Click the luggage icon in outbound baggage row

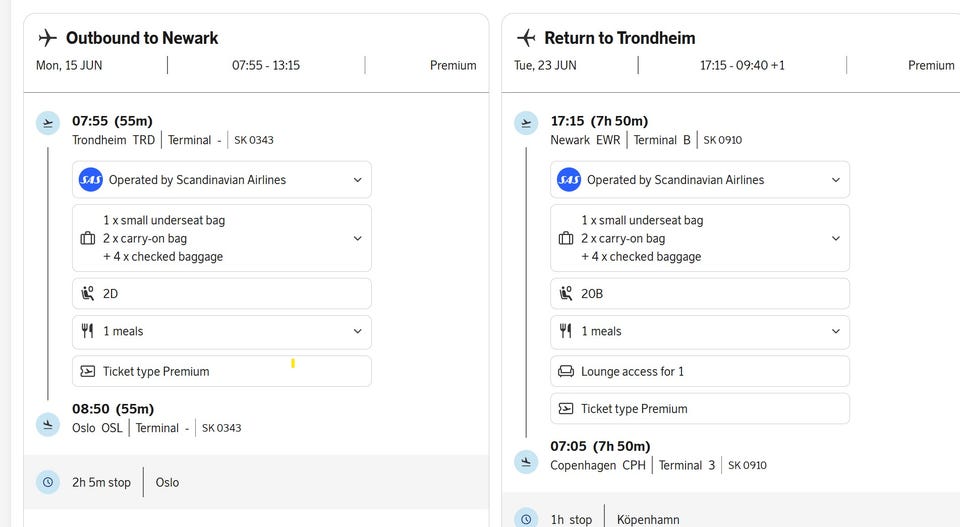[x=88, y=238]
